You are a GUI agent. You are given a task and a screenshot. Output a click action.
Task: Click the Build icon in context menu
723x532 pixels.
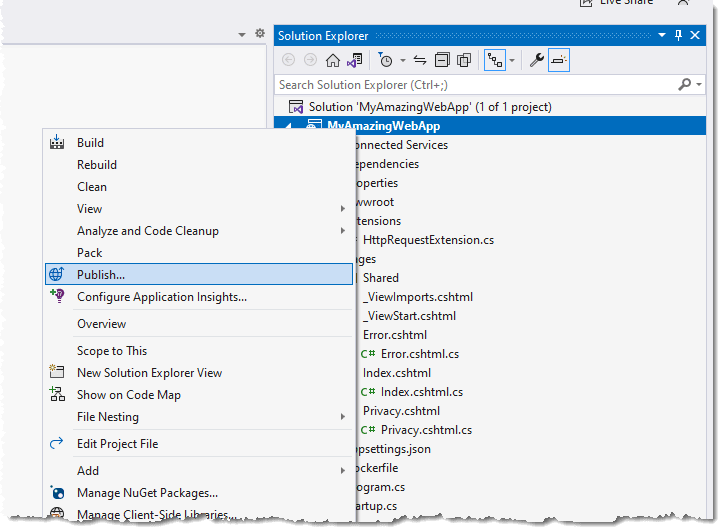point(57,142)
